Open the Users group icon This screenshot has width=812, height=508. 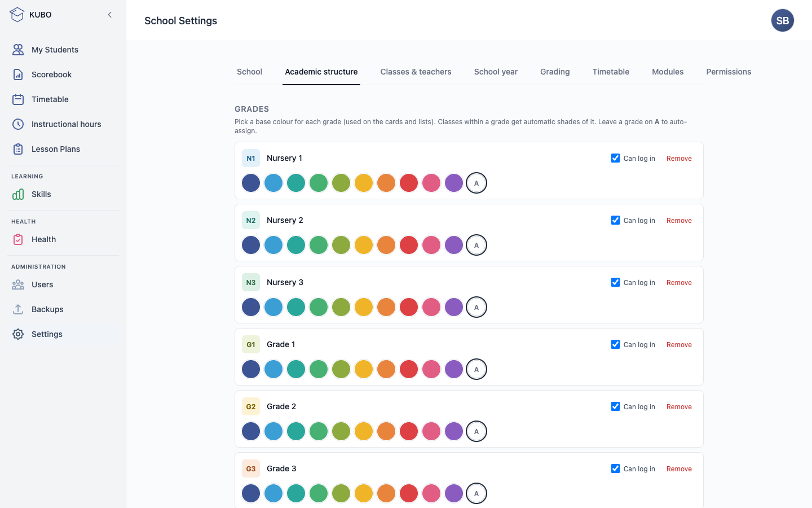[18, 284]
